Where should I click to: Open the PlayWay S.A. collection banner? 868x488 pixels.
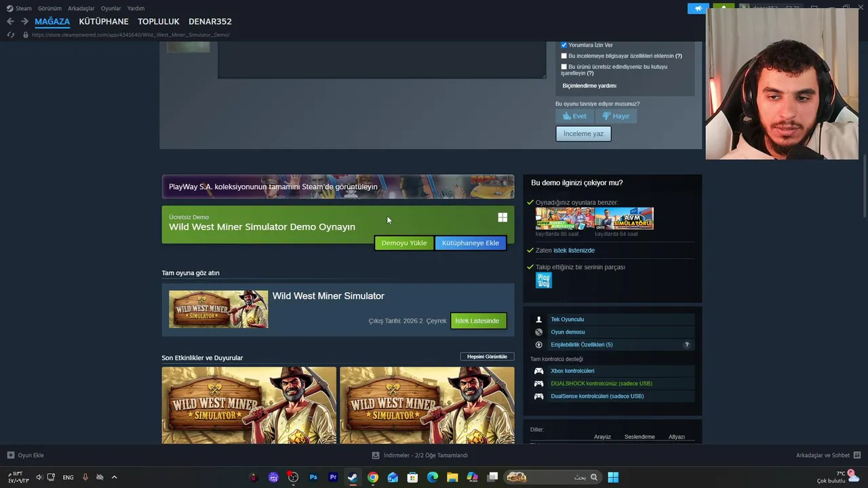click(338, 186)
